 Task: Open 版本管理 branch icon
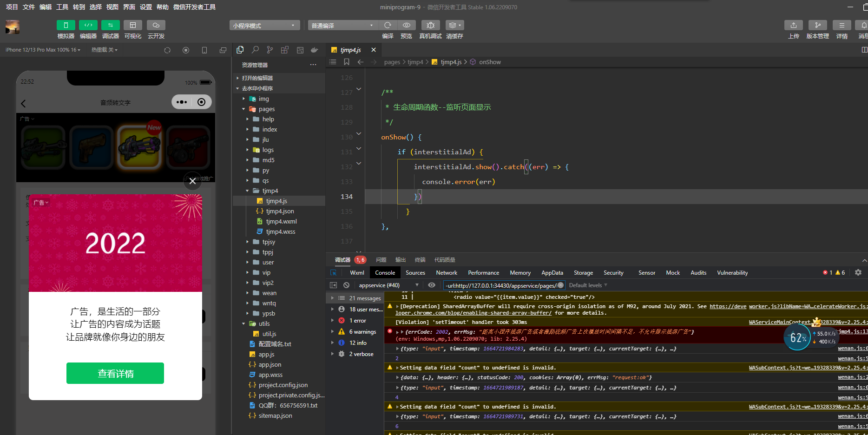tap(817, 25)
